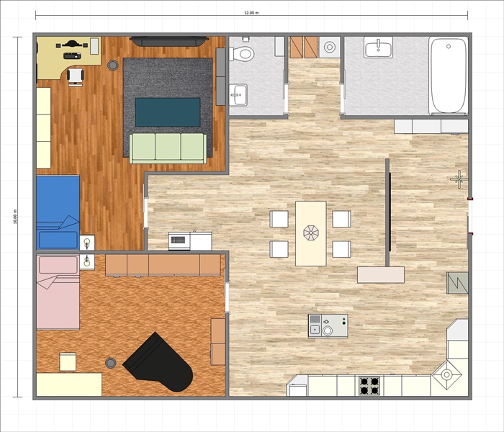Click the washing machine
Image resolution: width=504 pixels, height=432 pixels.
(330, 47)
